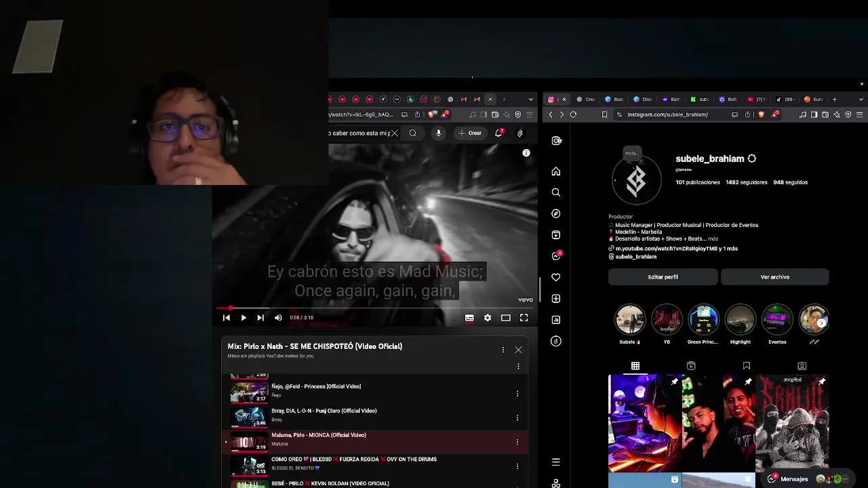The image size is (868, 488).
Task: Switch to Instagram saved posts tab
Action: 747,366
